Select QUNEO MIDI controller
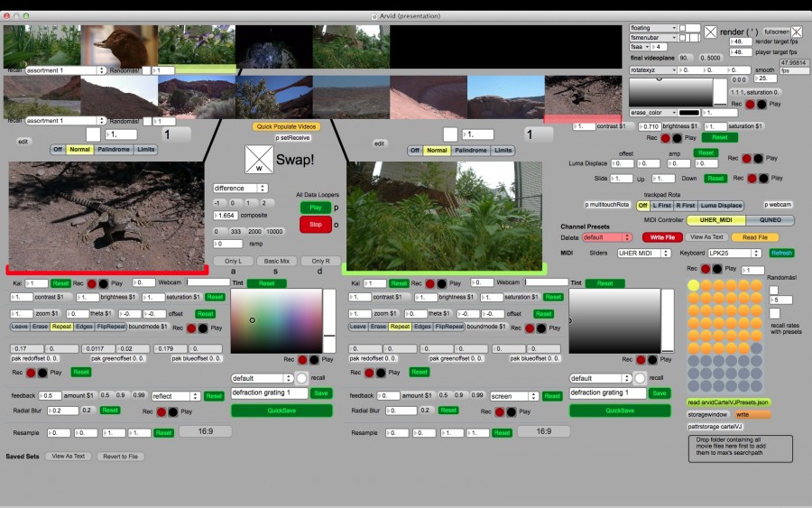The height and width of the screenshot is (508, 812). (770, 220)
